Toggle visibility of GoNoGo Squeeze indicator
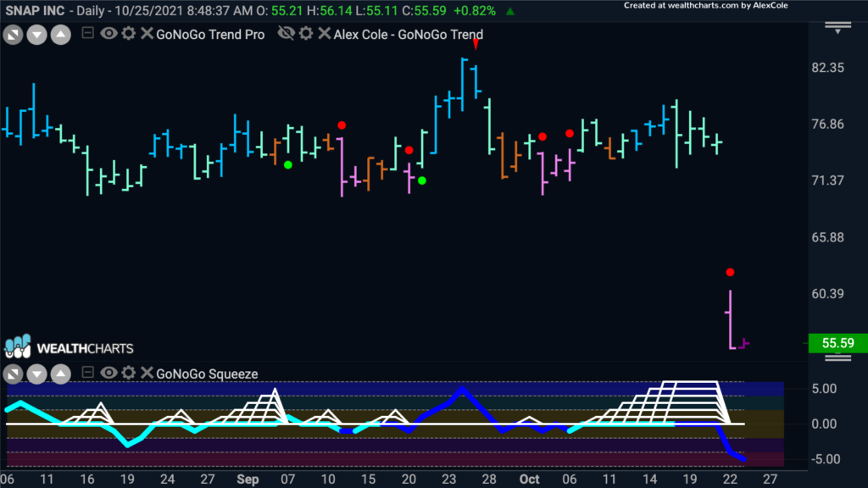The height and width of the screenshot is (488, 868). (x=108, y=373)
